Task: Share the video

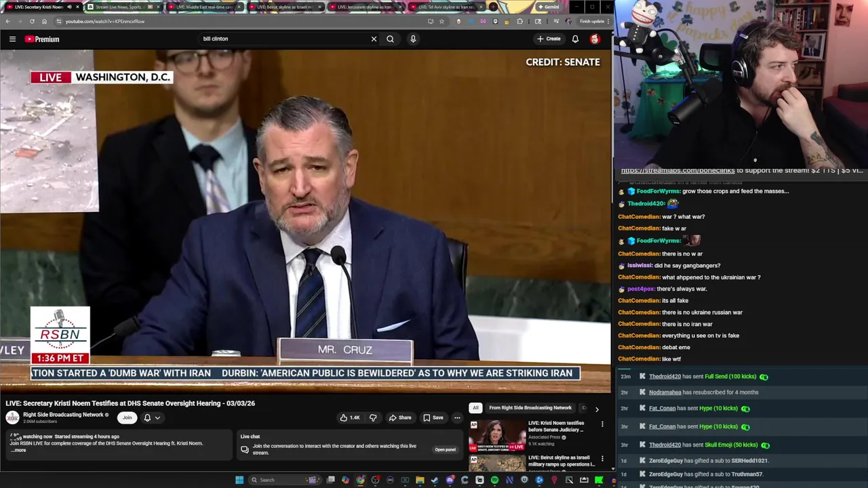Action: pyautogui.click(x=400, y=418)
